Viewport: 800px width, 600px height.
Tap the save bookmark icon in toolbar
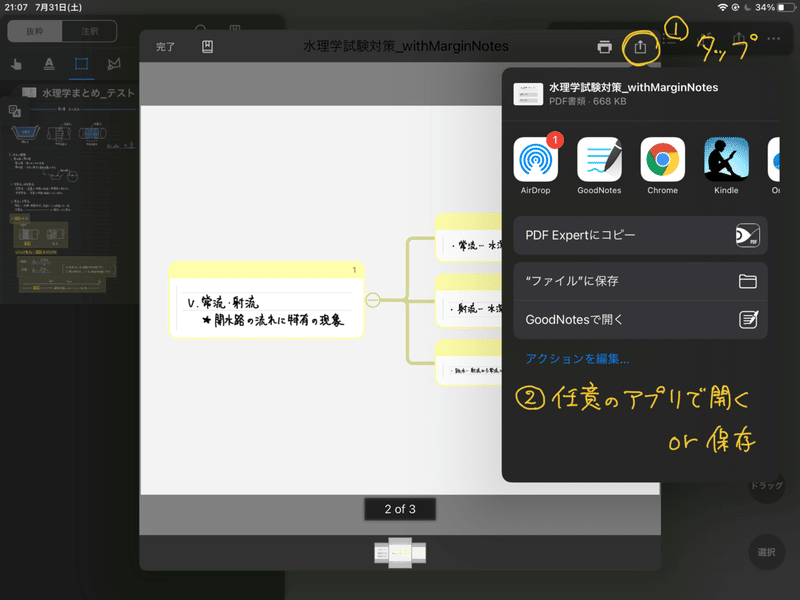click(207, 46)
